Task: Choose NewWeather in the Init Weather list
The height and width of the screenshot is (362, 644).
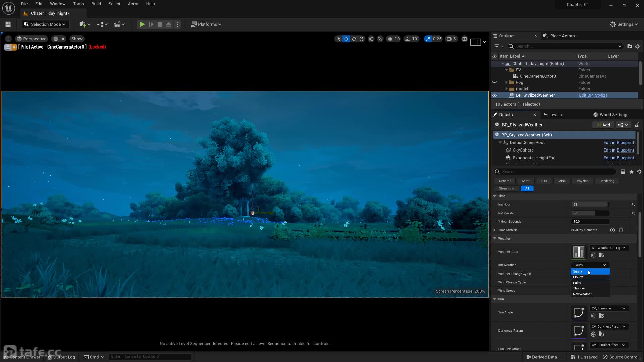Action: tap(590, 294)
